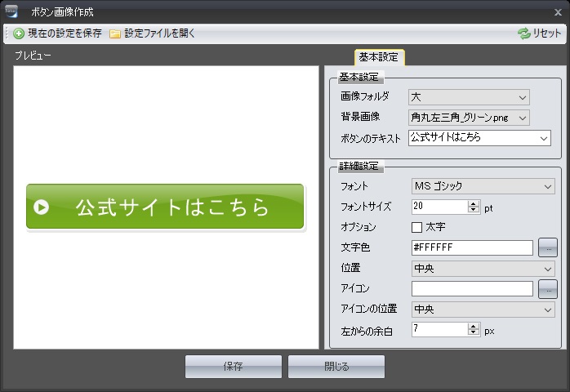Select the 基本設定 tab
The height and width of the screenshot is (392, 570).
click(x=379, y=57)
